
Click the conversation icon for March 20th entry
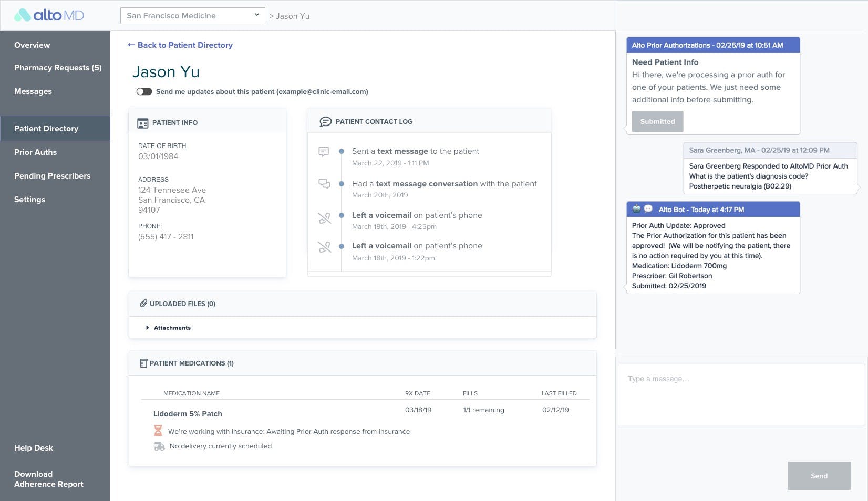pyautogui.click(x=324, y=184)
